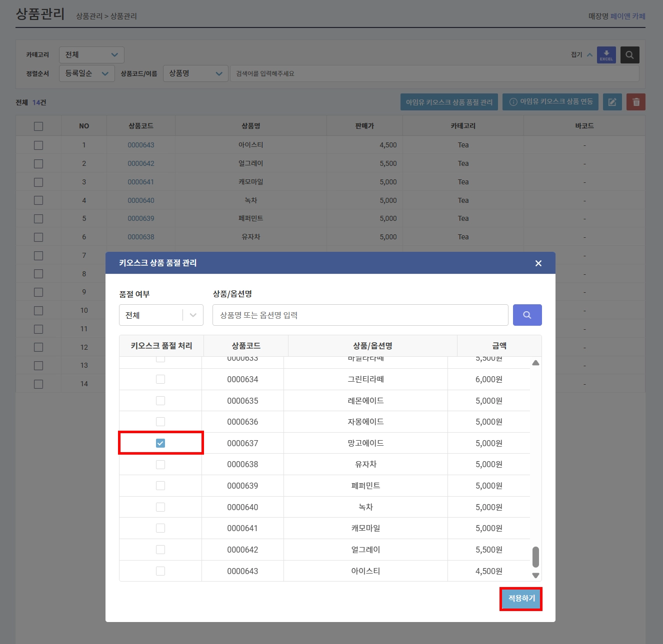
Task: Click the red trash delete icon
Action: [636, 102]
